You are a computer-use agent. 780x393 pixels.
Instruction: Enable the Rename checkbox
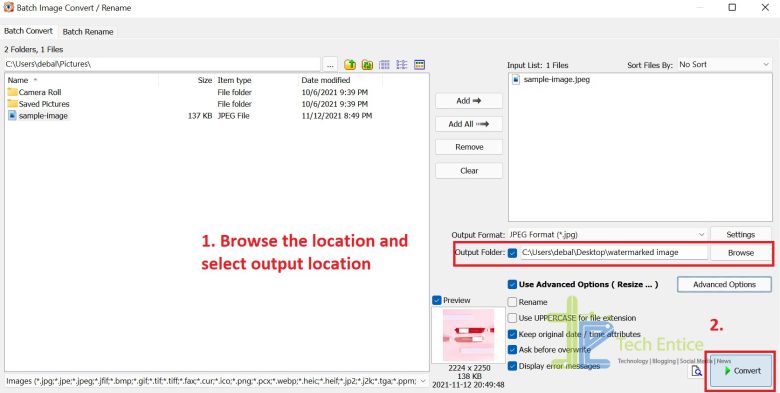pyautogui.click(x=512, y=302)
